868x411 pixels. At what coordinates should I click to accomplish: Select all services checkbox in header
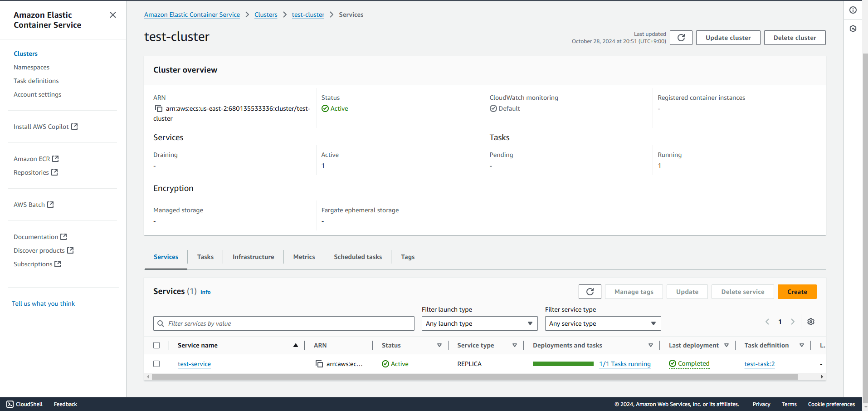156,345
